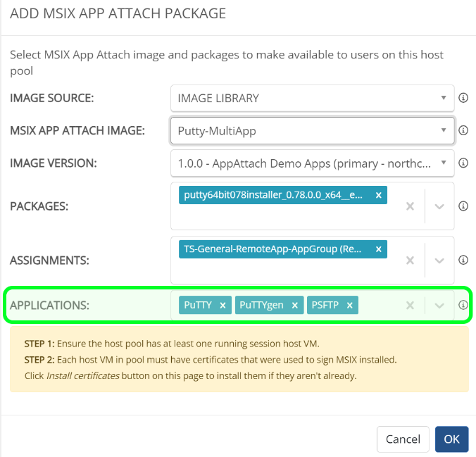Click info icon for Assignments field
This screenshot has height=457, width=476.
463,260
